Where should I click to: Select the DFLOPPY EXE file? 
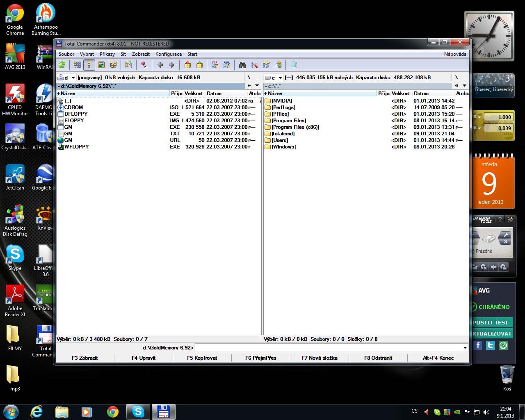coord(159,114)
